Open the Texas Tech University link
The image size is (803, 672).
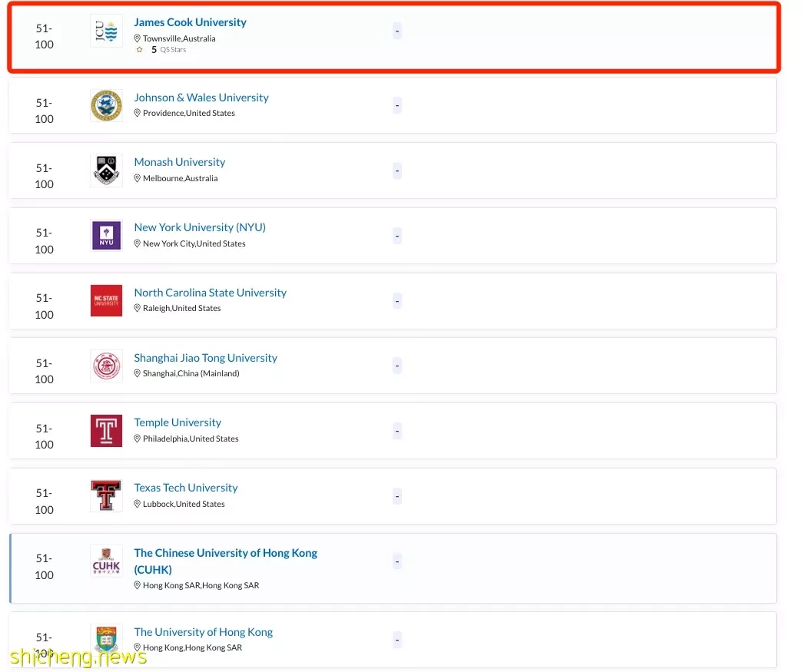pyautogui.click(x=186, y=488)
